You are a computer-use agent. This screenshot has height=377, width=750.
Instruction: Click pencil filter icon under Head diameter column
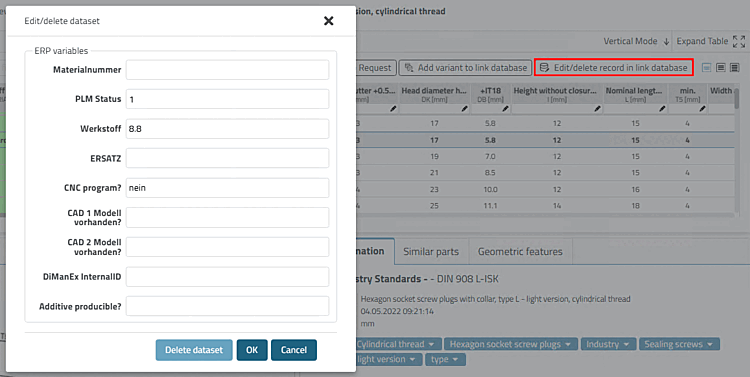pyautogui.click(x=464, y=109)
